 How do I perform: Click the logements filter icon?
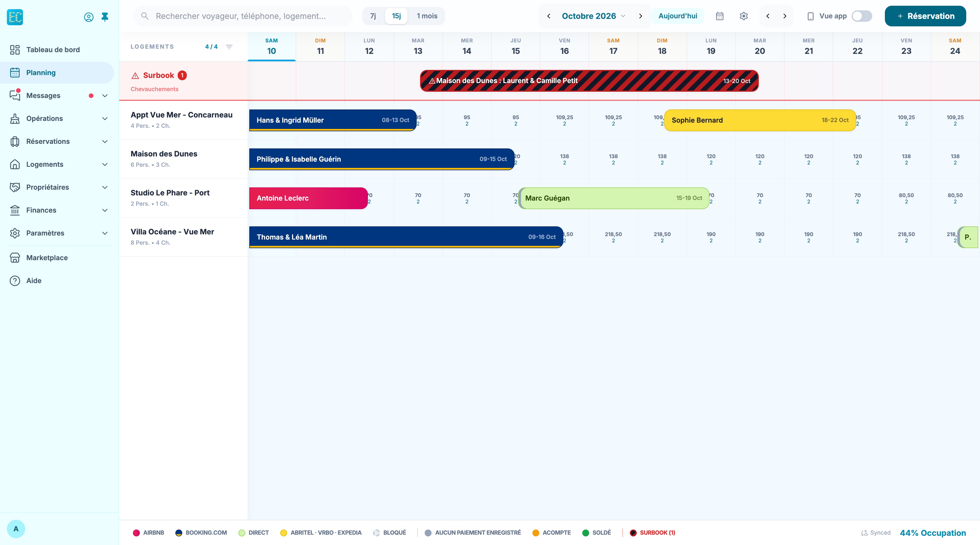[x=229, y=47]
